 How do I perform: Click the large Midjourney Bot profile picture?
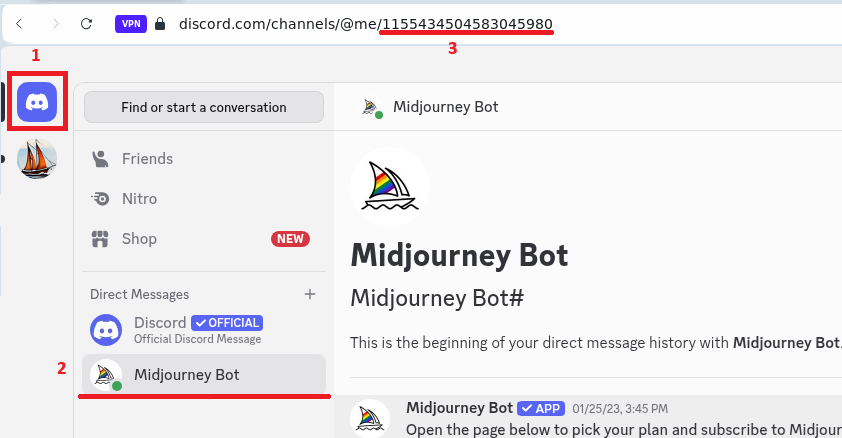click(389, 187)
